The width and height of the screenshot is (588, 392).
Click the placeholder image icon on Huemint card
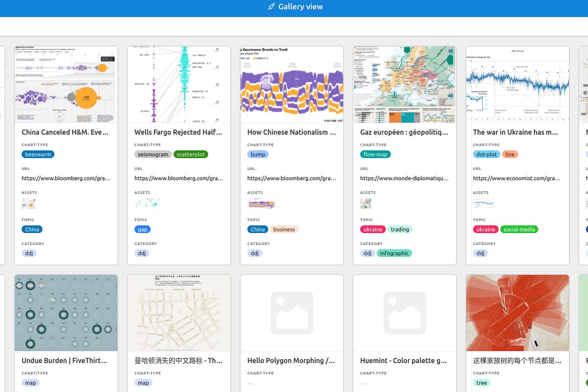(405, 312)
